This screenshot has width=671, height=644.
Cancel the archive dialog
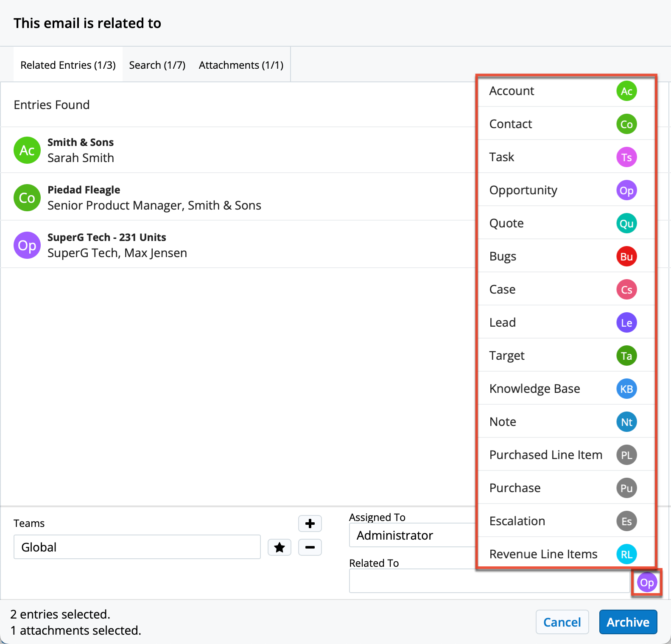pyautogui.click(x=562, y=622)
